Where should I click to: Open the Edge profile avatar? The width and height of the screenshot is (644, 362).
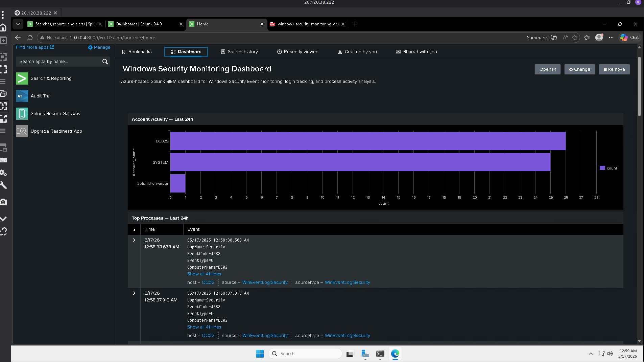(599, 38)
